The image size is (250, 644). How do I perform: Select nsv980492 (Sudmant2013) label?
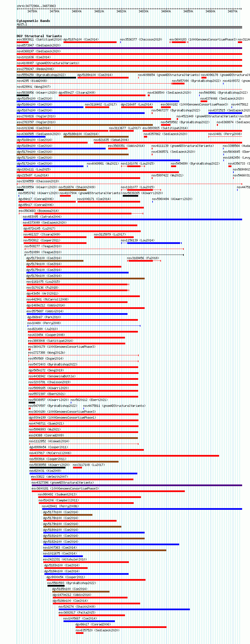point(57,494)
